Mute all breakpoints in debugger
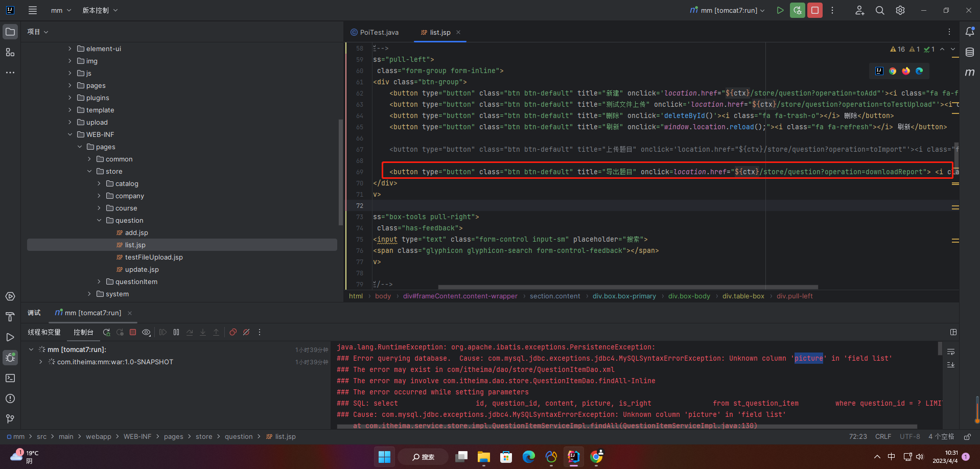The width and height of the screenshot is (980, 469). (246, 332)
